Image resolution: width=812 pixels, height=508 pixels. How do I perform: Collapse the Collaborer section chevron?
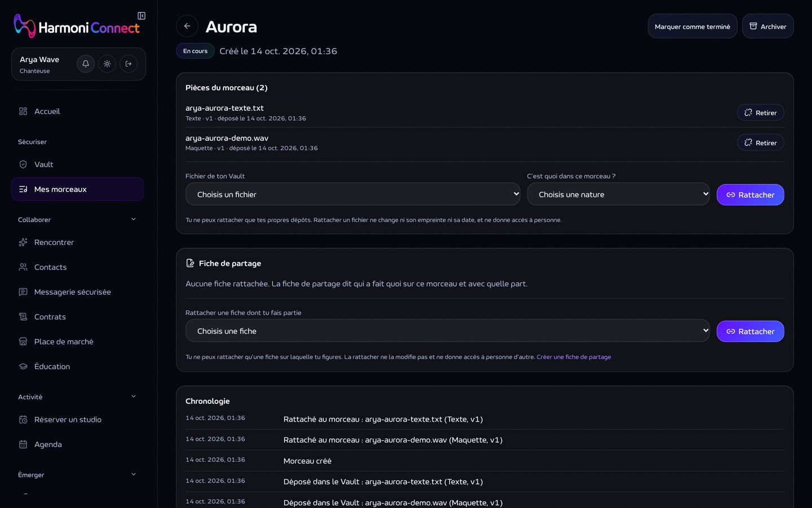click(134, 220)
